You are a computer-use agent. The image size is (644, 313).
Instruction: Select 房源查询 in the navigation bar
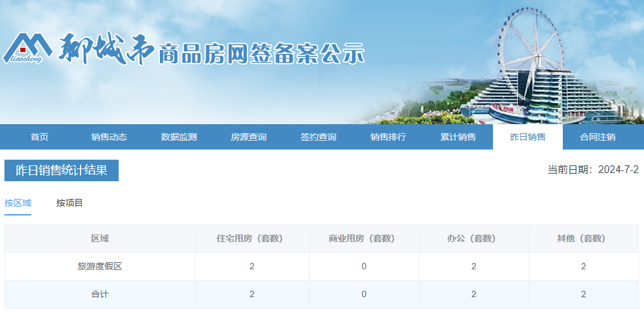point(249,137)
